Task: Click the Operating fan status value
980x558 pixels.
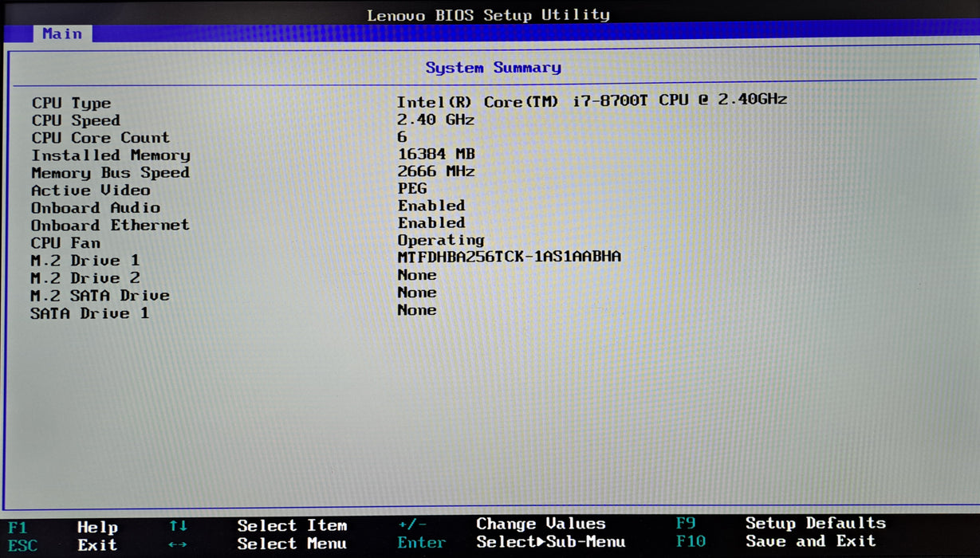Action: [441, 240]
